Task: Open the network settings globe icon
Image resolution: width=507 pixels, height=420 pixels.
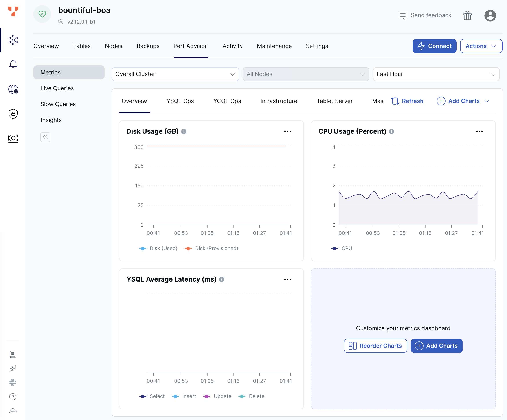Action: [13, 90]
